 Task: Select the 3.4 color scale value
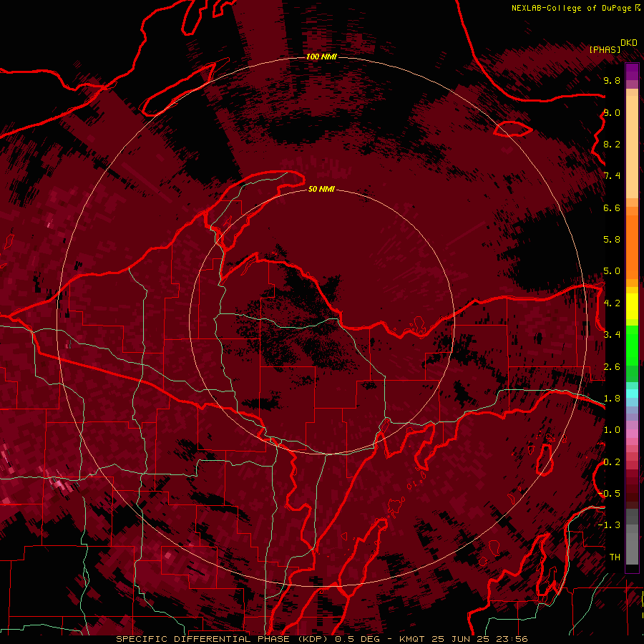(612, 335)
